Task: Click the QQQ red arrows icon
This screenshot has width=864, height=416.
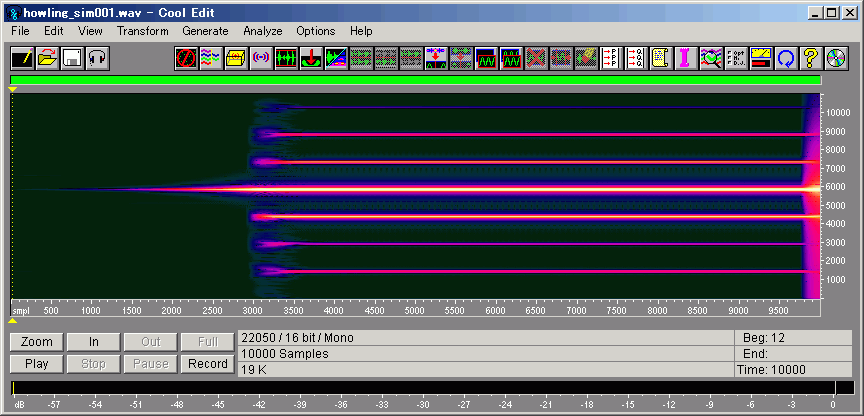Action: 636,58
